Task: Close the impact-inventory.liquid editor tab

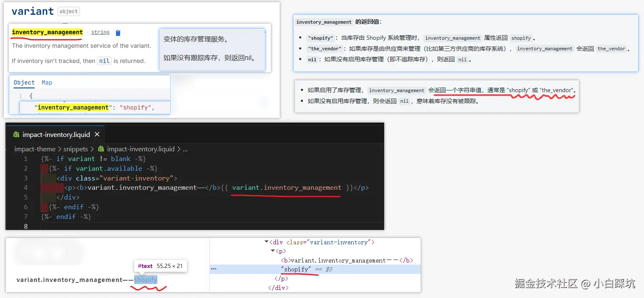Action: click(97, 134)
